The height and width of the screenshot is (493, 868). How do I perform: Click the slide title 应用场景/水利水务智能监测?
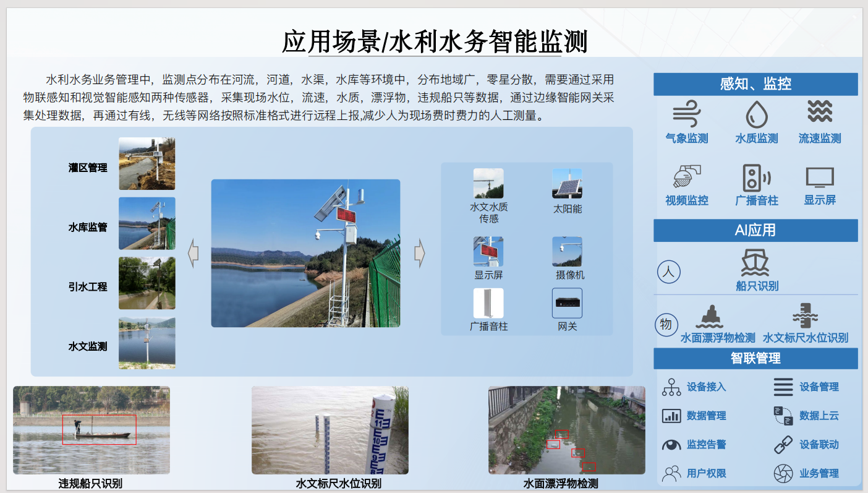[x=435, y=41]
